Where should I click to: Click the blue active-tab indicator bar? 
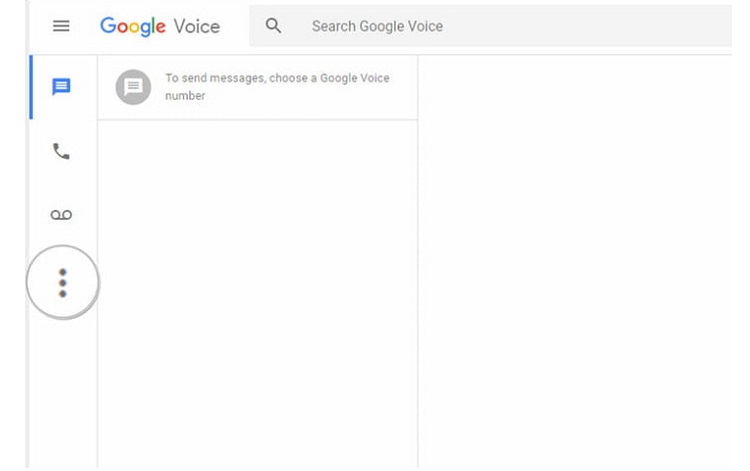point(31,87)
